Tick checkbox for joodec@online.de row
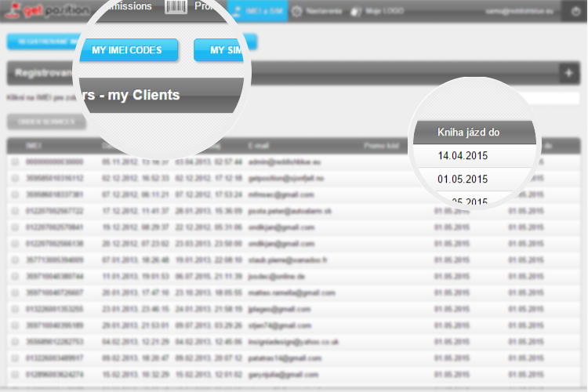The image size is (588, 392). click(15, 277)
